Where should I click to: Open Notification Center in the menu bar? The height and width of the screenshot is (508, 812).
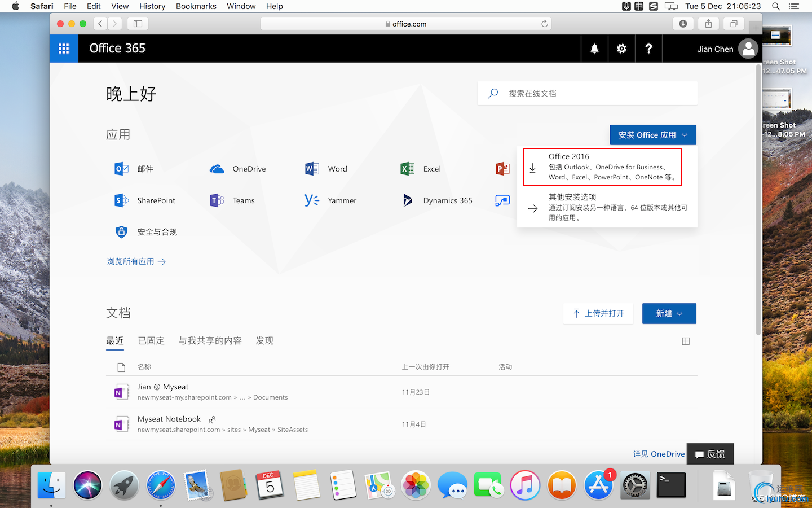(794, 6)
